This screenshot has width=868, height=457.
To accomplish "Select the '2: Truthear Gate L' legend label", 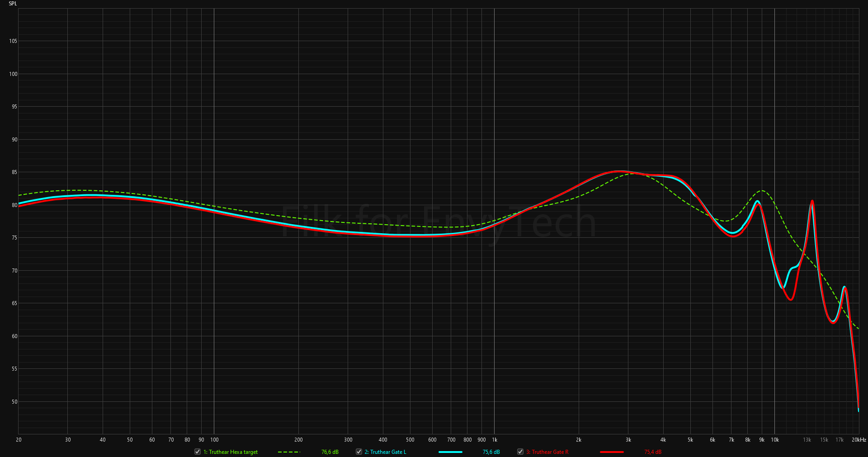I will point(386,452).
